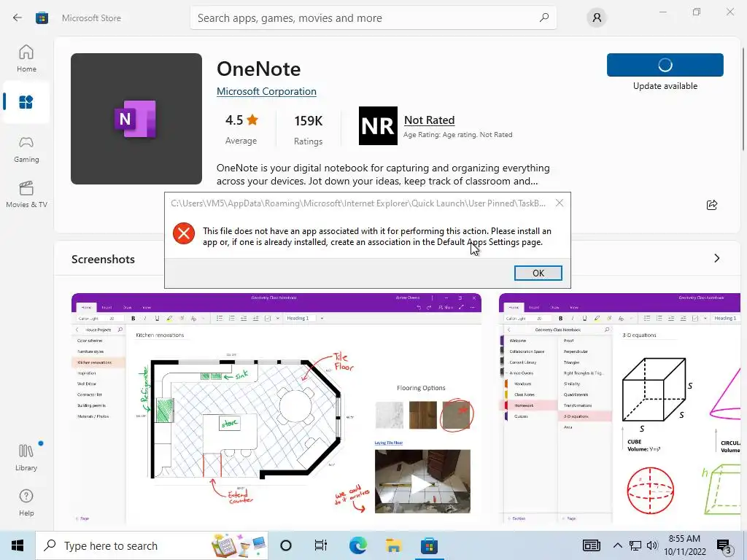
Task: Click the OneNote app logo tile
Action: pyautogui.click(x=136, y=119)
